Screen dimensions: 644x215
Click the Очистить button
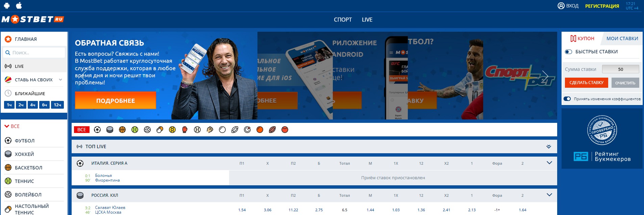point(625,83)
